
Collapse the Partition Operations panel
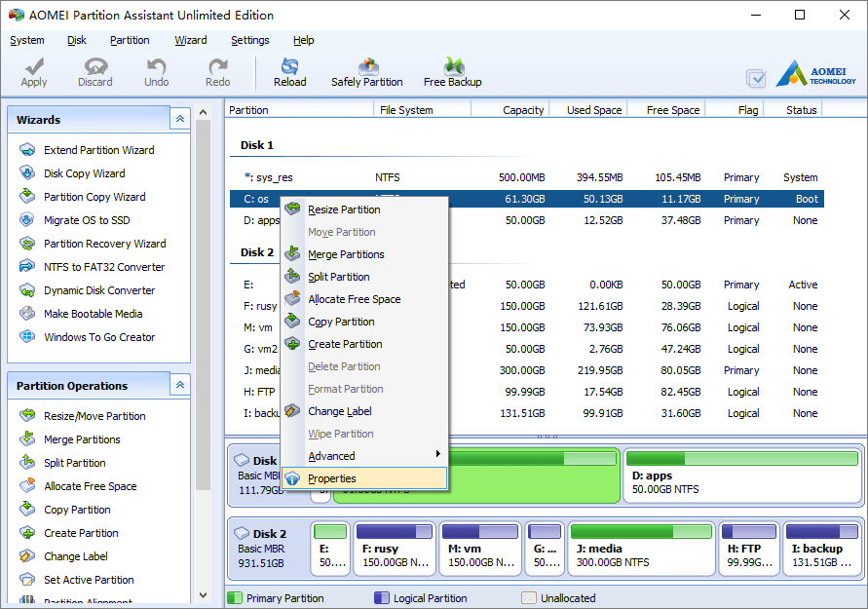pos(180,385)
